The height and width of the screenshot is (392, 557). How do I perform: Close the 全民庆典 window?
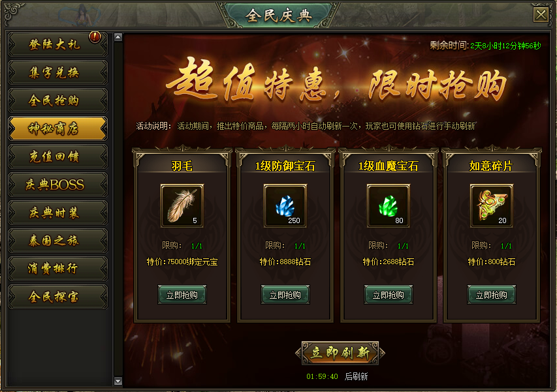541,15
